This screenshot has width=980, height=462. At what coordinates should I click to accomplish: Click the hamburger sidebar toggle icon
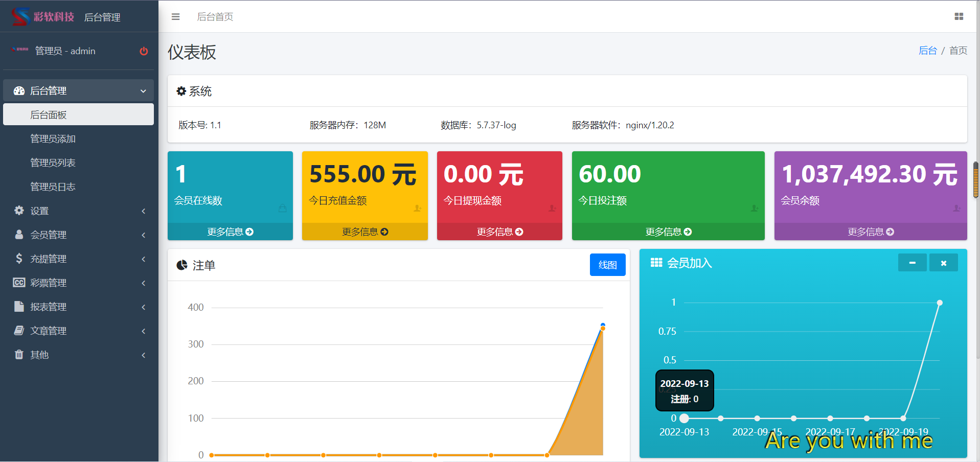[x=175, y=17]
